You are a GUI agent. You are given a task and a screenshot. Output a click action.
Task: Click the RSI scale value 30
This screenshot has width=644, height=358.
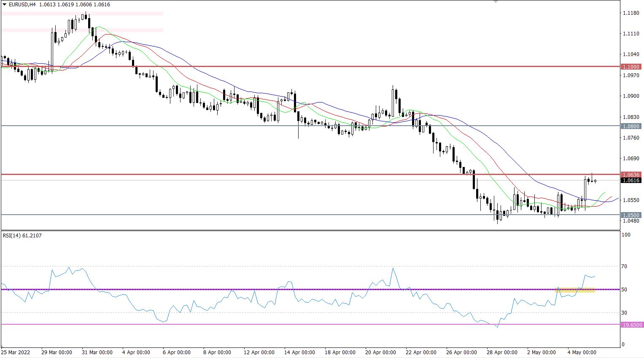(x=624, y=313)
